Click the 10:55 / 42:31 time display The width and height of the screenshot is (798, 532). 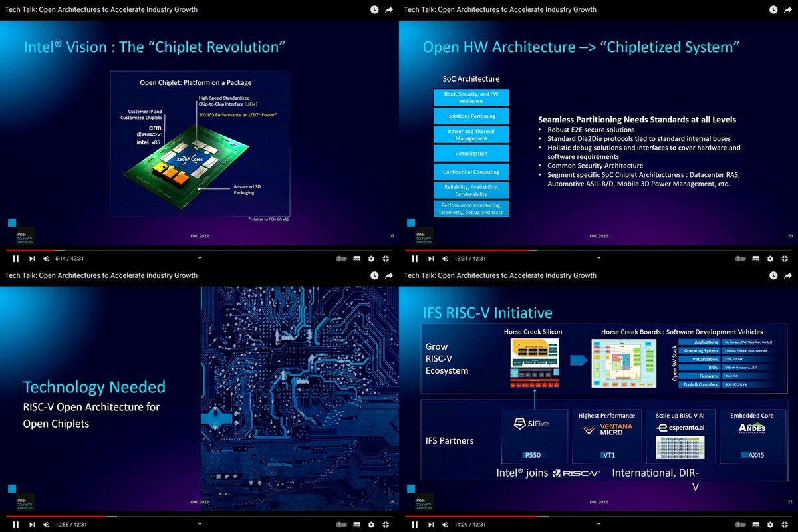pyautogui.click(x=71, y=524)
